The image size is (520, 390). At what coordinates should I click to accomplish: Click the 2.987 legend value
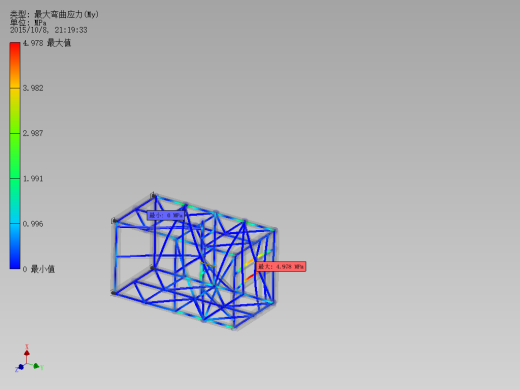(33, 133)
